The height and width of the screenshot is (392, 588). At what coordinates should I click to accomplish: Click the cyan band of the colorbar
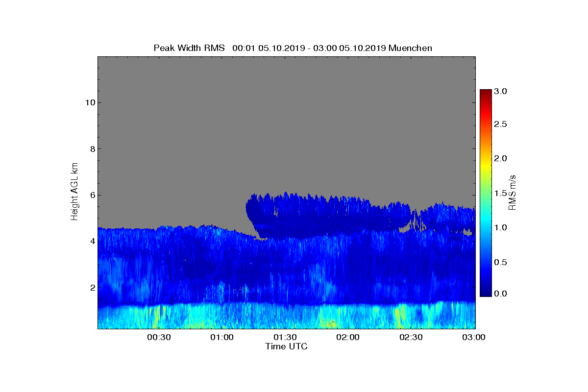click(x=486, y=220)
